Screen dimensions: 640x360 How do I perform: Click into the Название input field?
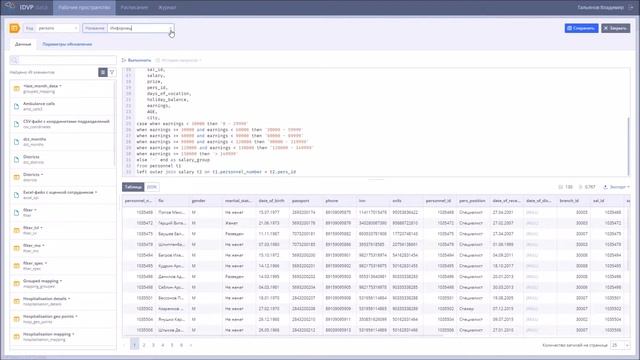[x=140, y=28]
